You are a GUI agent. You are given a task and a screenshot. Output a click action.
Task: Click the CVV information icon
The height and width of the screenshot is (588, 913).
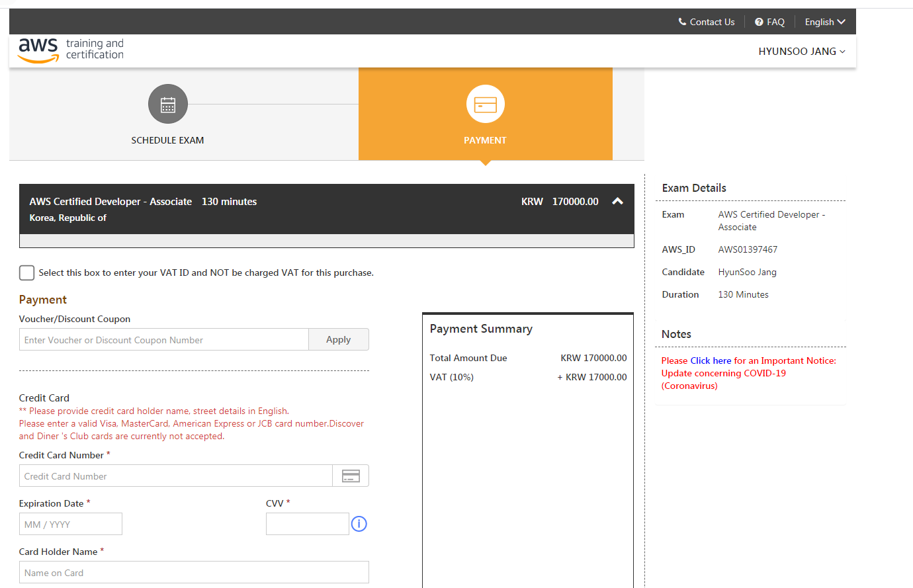click(359, 524)
